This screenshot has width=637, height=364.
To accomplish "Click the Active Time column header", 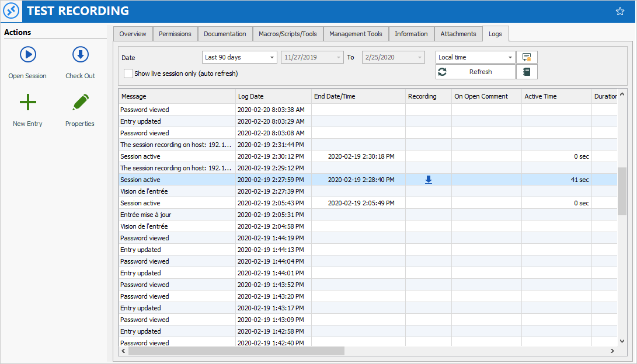I will pyautogui.click(x=556, y=96).
